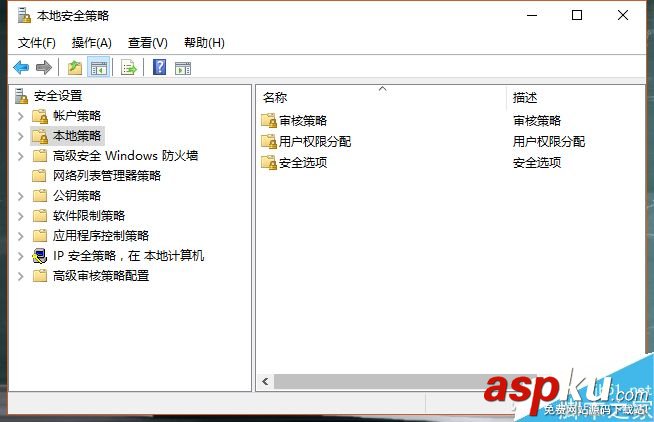Click the Export List toolbar icon

(x=128, y=67)
